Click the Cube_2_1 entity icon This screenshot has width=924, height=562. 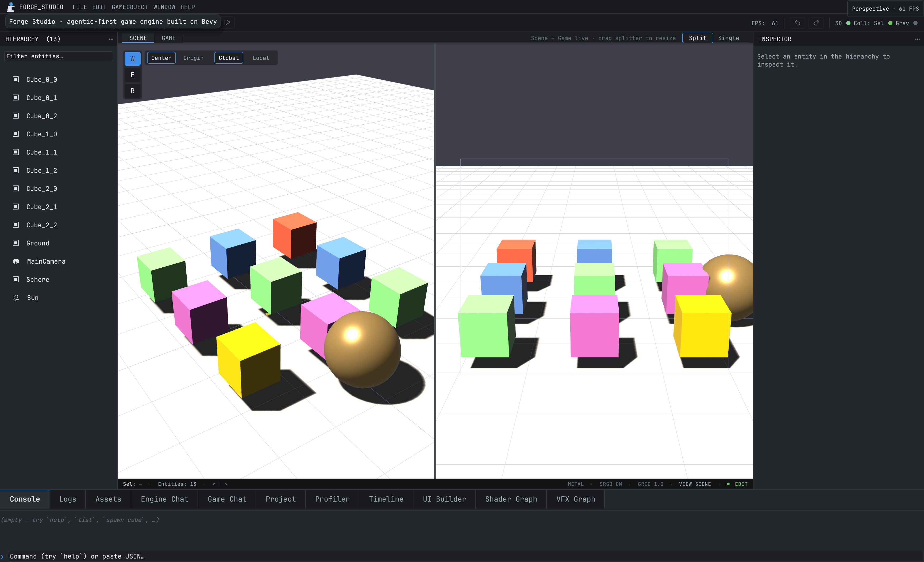tap(16, 207)
